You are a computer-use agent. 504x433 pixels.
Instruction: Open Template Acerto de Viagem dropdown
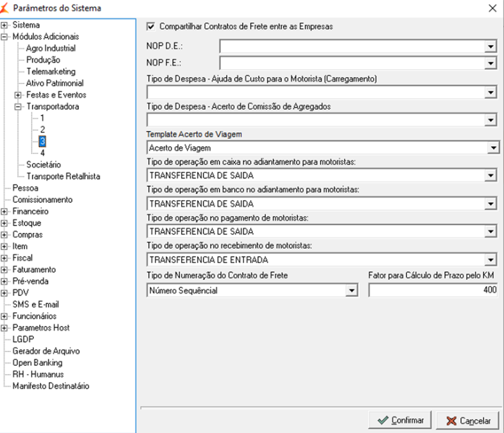(x=493, y=148)
